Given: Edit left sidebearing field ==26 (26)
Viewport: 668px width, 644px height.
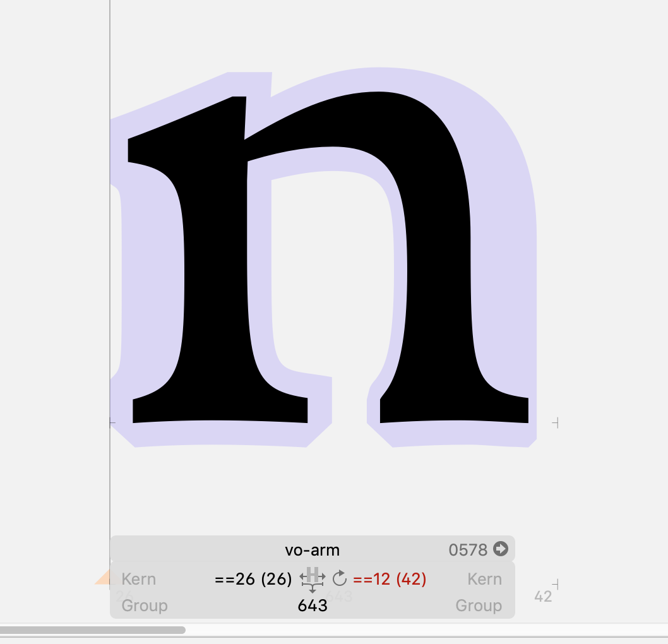Looking at the screenshot, I should [253, 579].
